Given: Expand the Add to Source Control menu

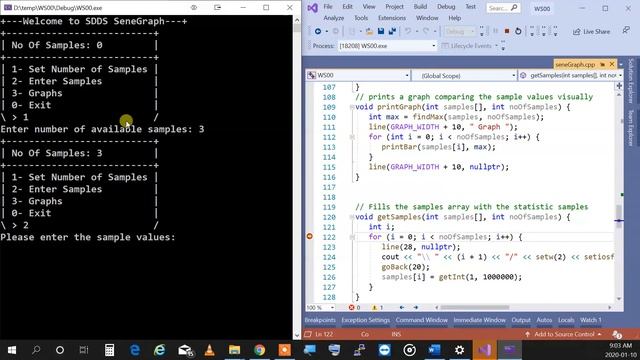Looking at the screenshot, I should tap(563, 334).
